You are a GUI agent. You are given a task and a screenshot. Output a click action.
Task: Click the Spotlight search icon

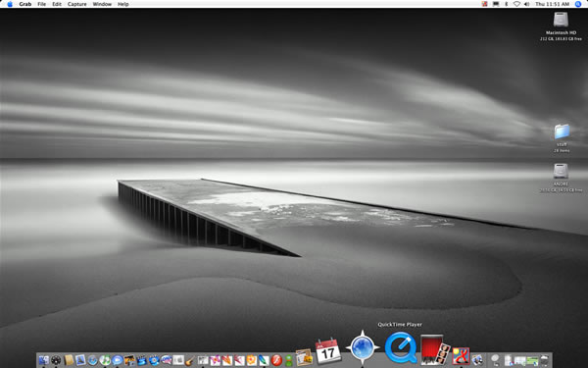click(578, 4)
